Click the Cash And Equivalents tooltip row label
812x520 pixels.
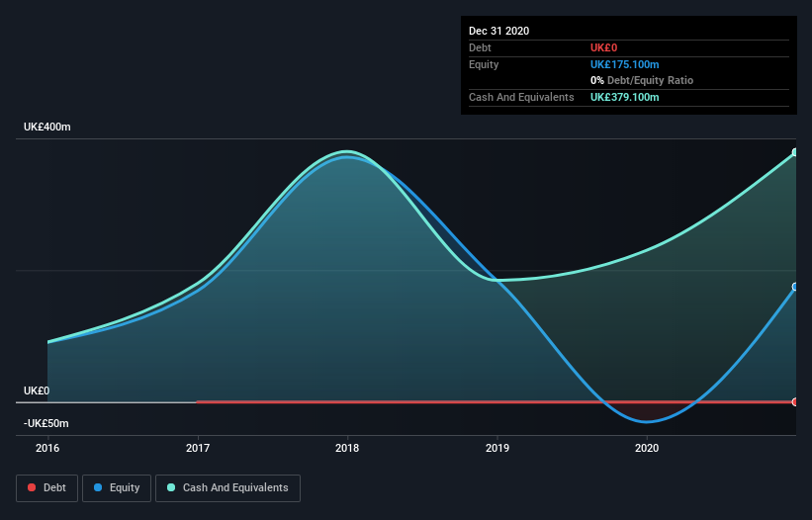521,97
